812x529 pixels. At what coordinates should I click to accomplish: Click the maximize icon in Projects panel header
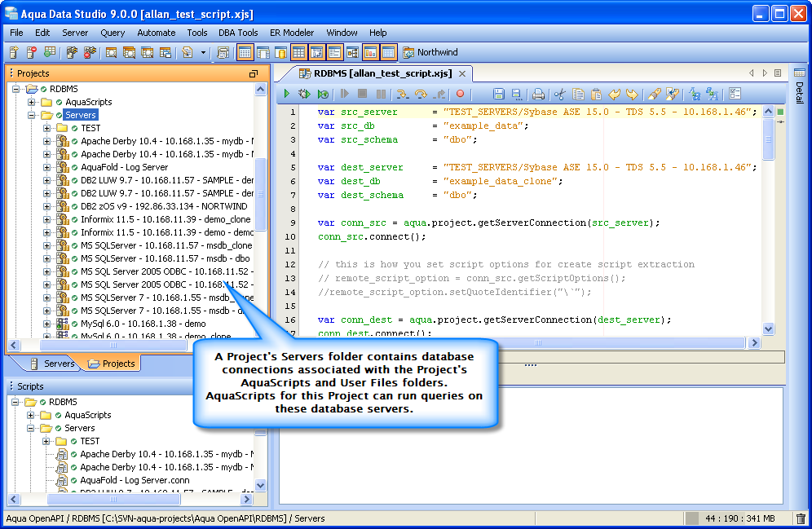pyautogui.click(x=254, y=73)
